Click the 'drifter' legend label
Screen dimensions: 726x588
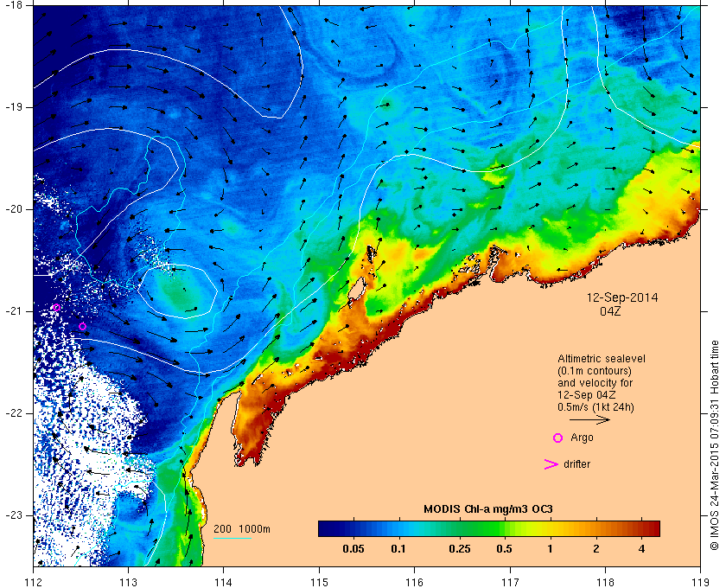[577, 464]
